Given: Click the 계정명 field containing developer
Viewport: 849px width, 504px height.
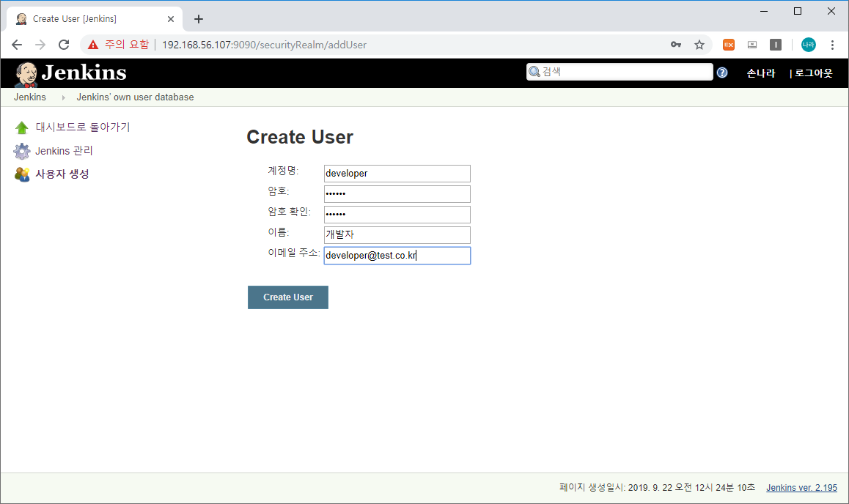Looking at the screenshot, I should coord(397,174).
